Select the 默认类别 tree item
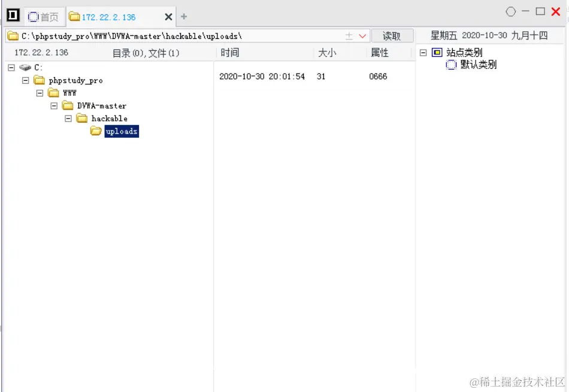Image resolution: width=569 pixels, height=392 pixels. pyautogui.click(x=479, y=65)
